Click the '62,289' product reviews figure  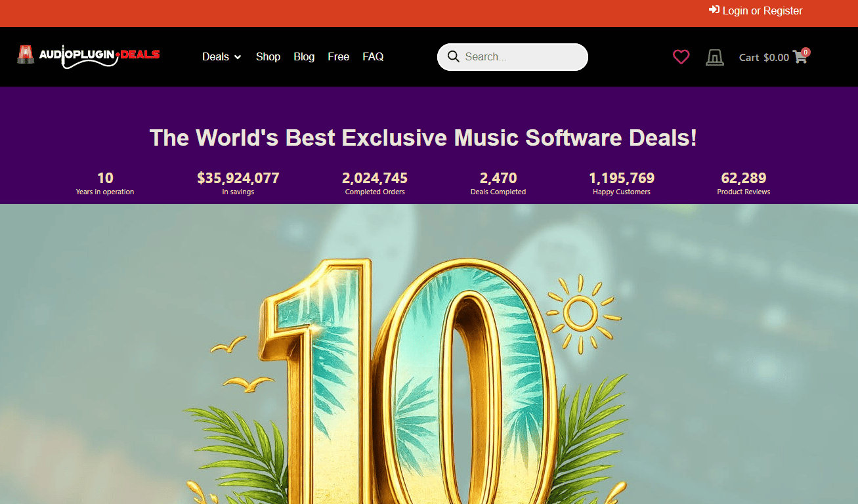[x=744, y=178]
